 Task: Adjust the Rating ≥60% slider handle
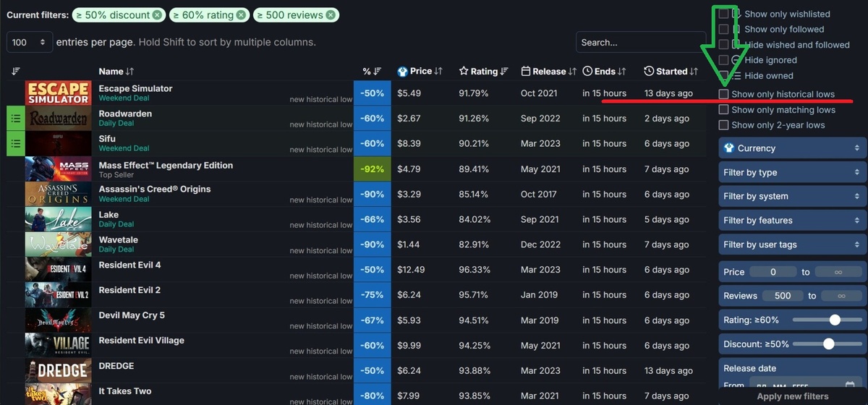835,320
